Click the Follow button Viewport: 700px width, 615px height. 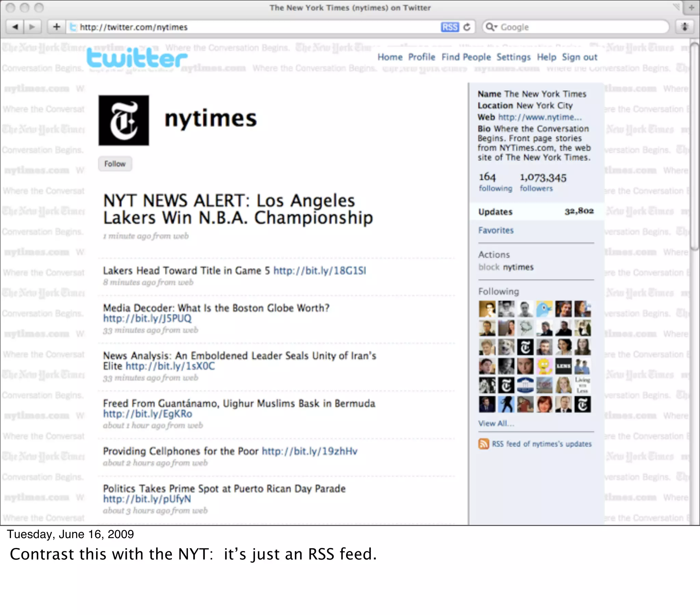point(115,164)
